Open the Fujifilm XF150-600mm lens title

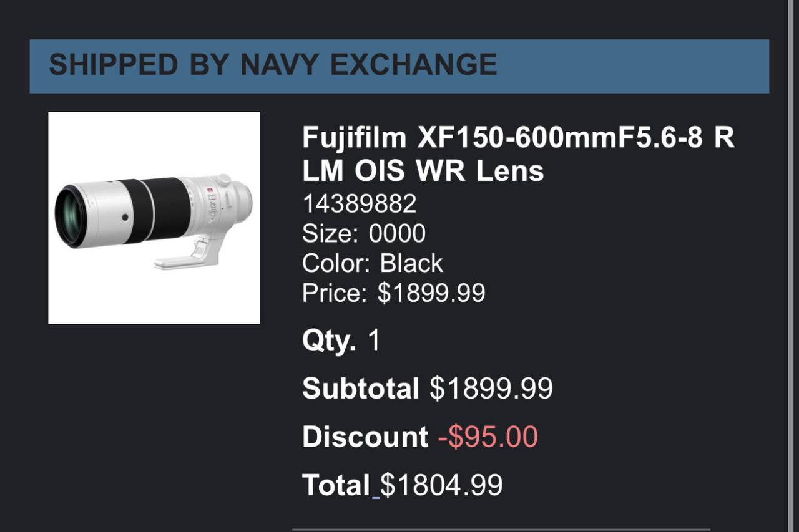click(x=517, y=153)
